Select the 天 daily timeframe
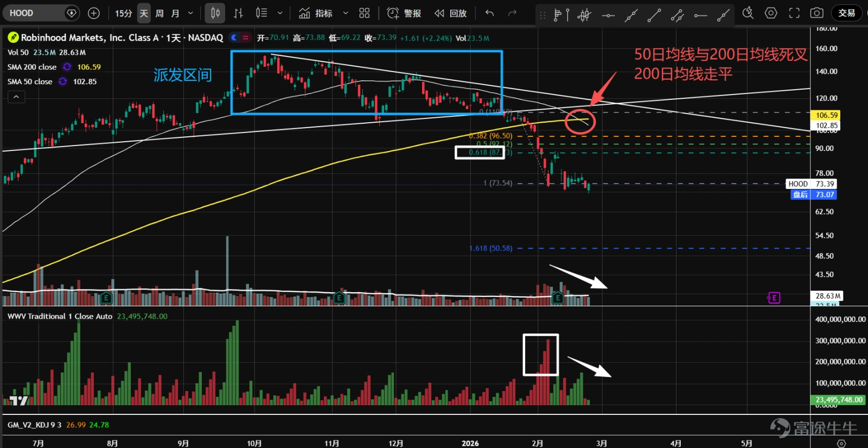 click(144, 13)
